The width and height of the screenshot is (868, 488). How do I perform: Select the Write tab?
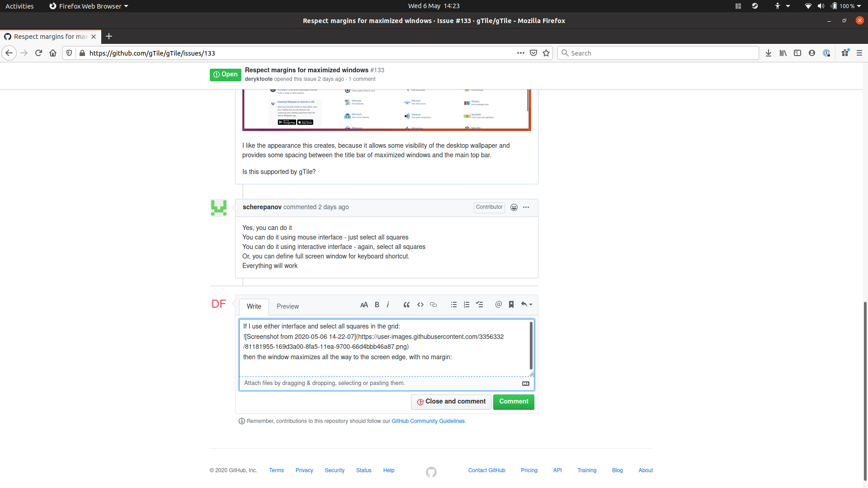[254, 306]
